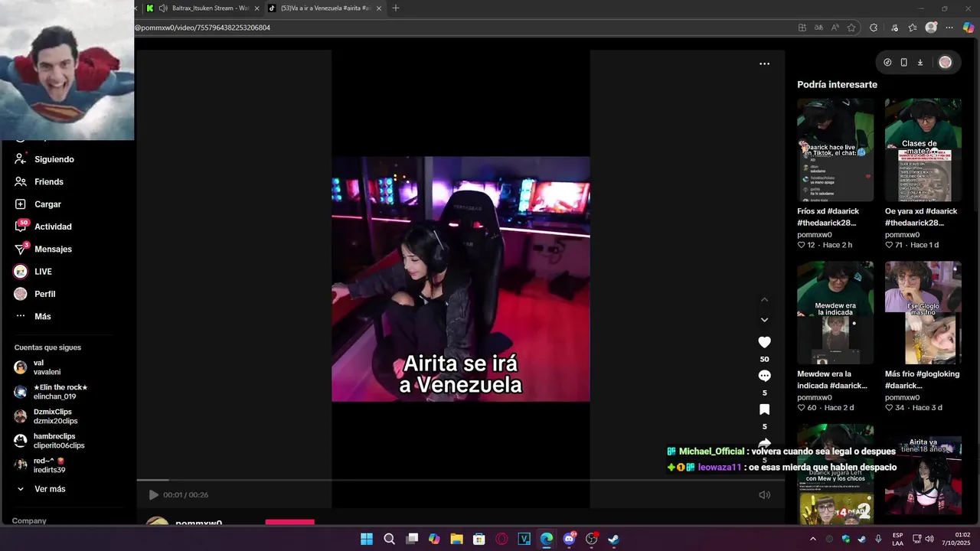
Task: Open Edge settings and more menu
Action: click(x=949, y=28)
